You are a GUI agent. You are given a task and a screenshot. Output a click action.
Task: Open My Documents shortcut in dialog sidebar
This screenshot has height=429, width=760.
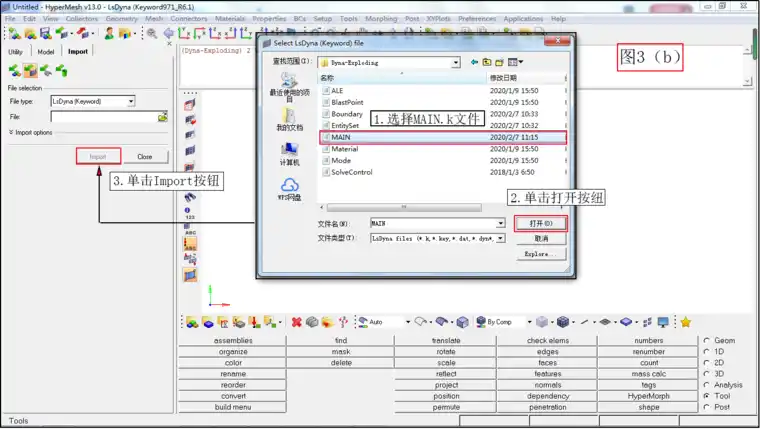tap(289, 119)
